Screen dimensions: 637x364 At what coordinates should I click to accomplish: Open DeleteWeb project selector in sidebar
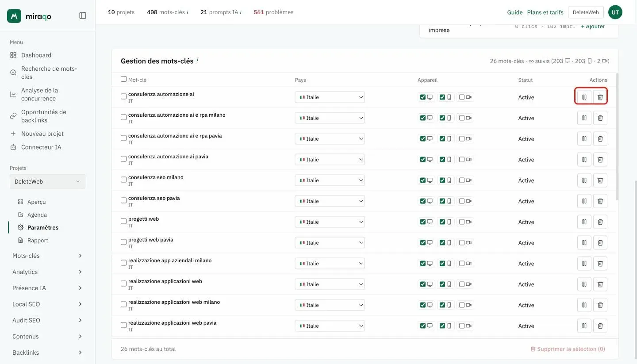point(47,181)
